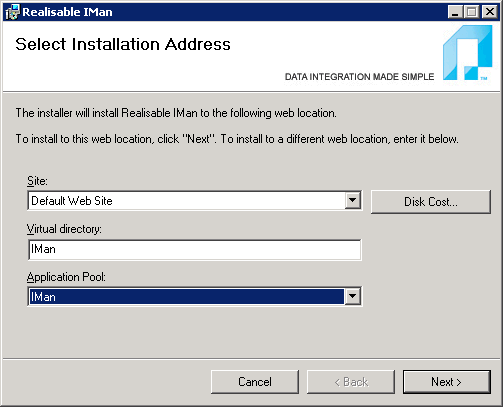Go back with the Back button
The image size is (503, 407).
(x=351, y=382)
